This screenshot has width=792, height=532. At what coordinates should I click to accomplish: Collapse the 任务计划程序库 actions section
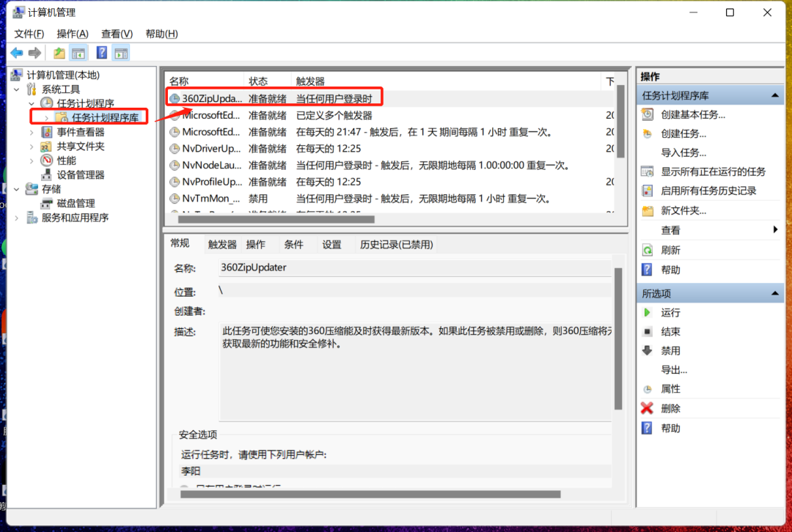(775, 95)
